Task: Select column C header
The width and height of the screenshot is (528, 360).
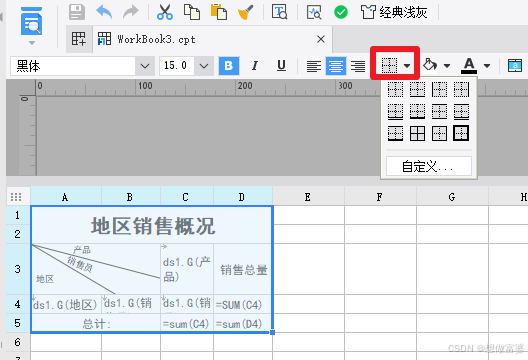Action: click(187, 197)
